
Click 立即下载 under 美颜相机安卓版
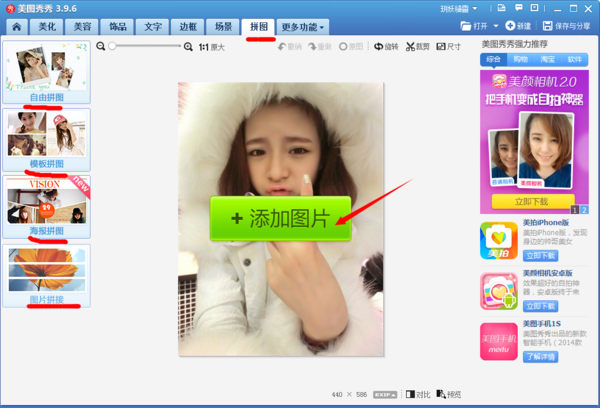pyautogui.click(x=540, y=306)
